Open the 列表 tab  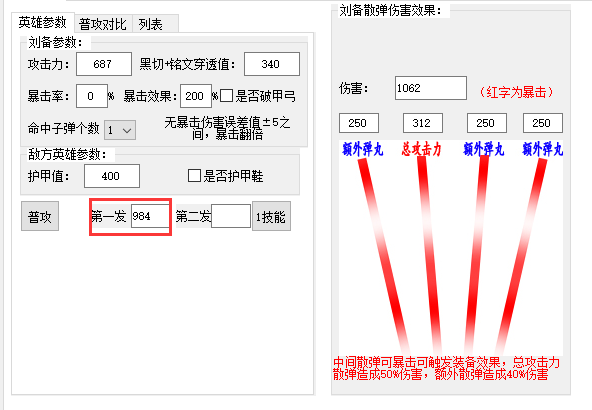coord(155,25)
